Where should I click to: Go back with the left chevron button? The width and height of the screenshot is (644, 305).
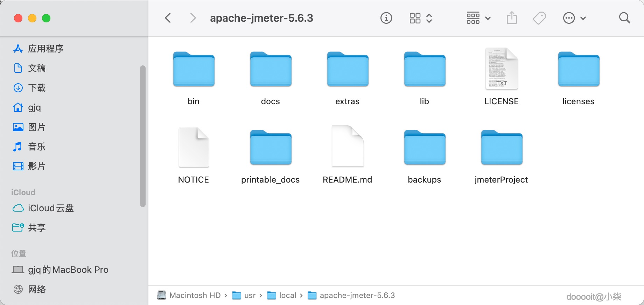point(168,18)
